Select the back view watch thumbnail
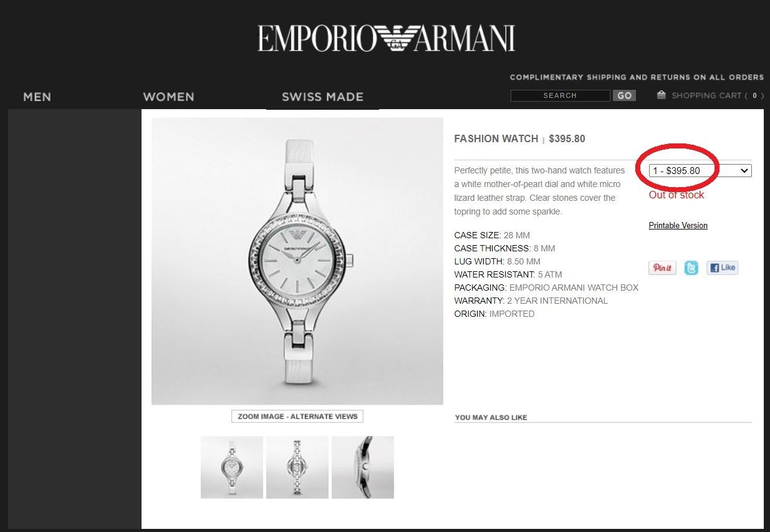The width and height of the screenshot is (770, 532). coord(297,467)
